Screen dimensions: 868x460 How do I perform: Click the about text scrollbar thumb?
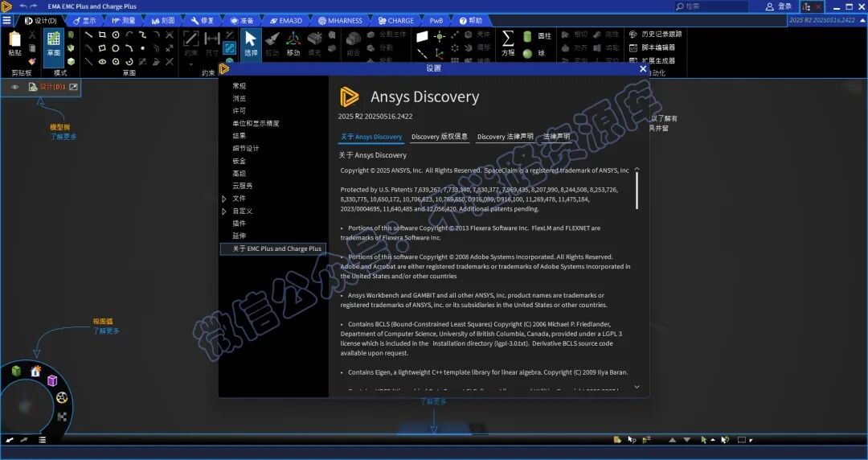tap(637, 191)
